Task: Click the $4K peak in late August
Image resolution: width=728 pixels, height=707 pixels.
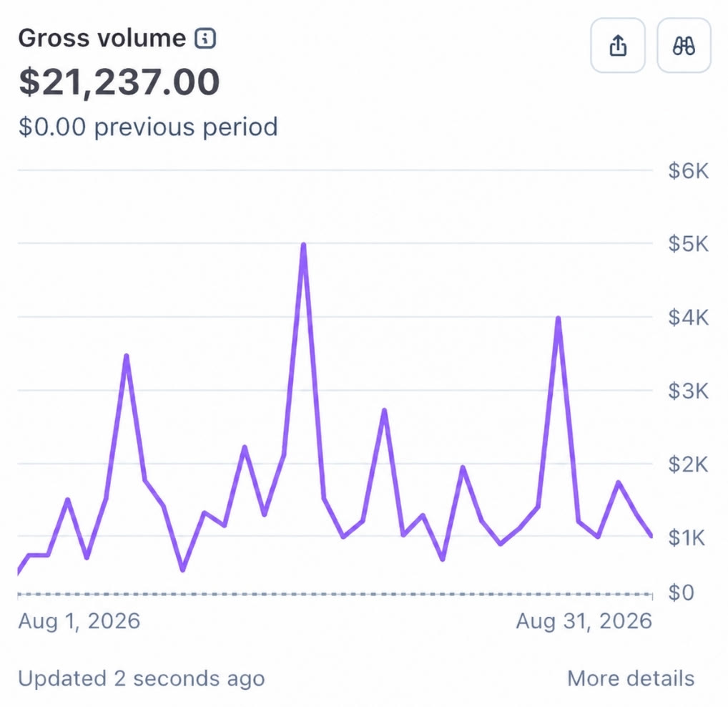Action: (558, 318)
